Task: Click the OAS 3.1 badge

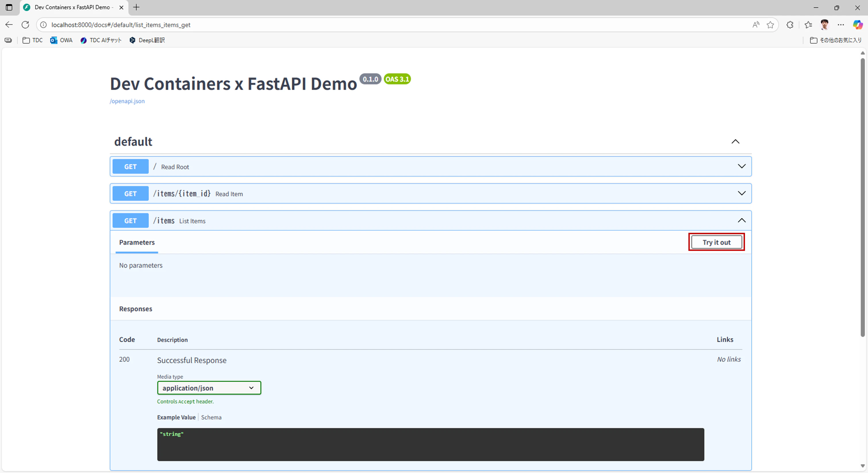Action: point(397,79)
